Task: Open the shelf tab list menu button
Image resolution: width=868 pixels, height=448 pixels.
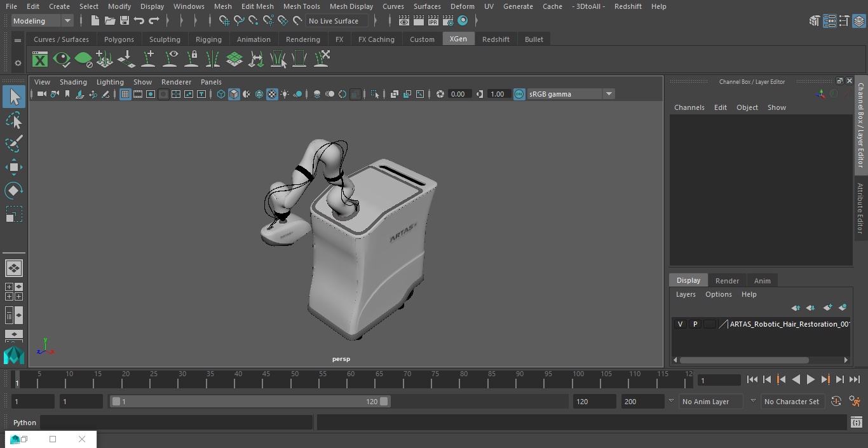Action: point(18,40)
